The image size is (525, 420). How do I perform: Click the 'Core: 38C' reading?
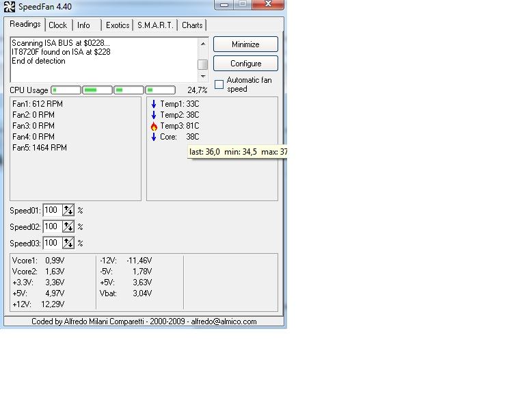coord(180,137)
